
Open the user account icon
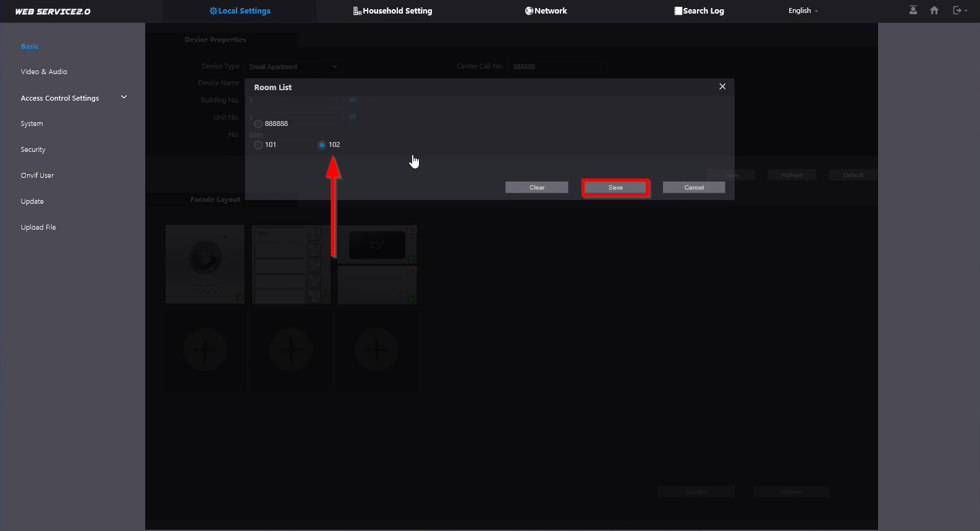913,10
